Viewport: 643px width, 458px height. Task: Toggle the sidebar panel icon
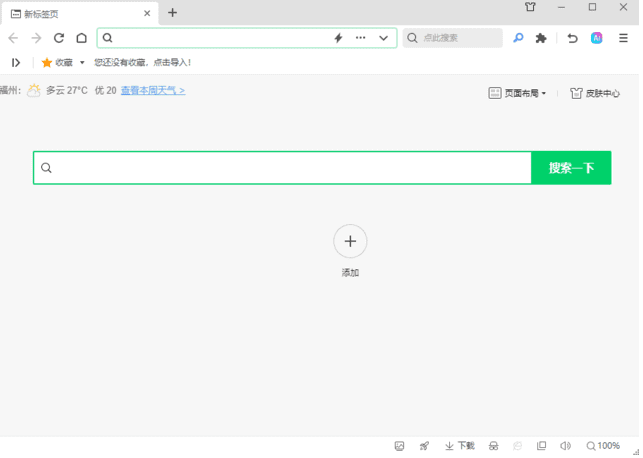[16, 63]
